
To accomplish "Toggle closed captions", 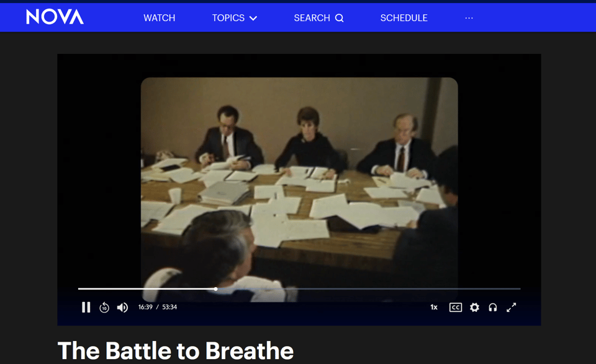I will pos(455,307).
